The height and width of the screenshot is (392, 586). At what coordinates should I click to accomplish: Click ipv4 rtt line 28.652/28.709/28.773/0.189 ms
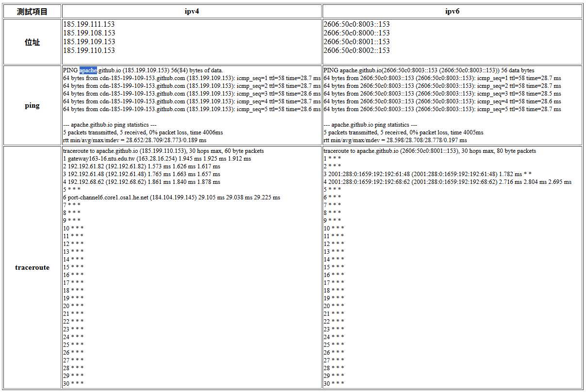135,140
